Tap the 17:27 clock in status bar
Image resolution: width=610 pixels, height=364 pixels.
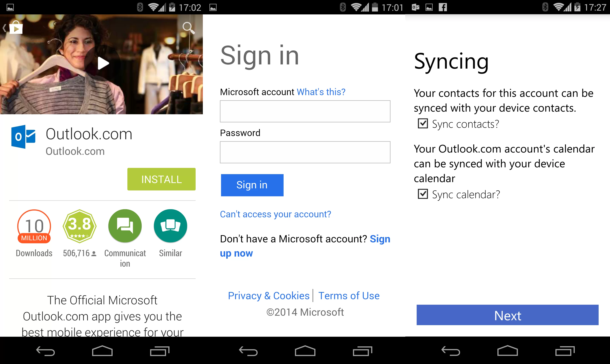point(595,7)
